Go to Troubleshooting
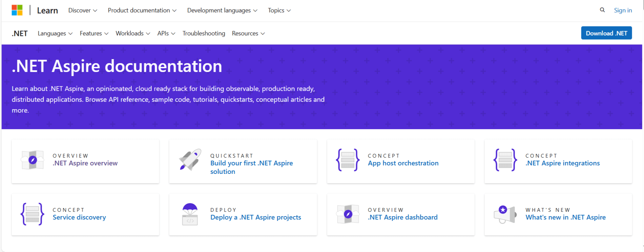 pyautogui.click(x=204, y=33)
